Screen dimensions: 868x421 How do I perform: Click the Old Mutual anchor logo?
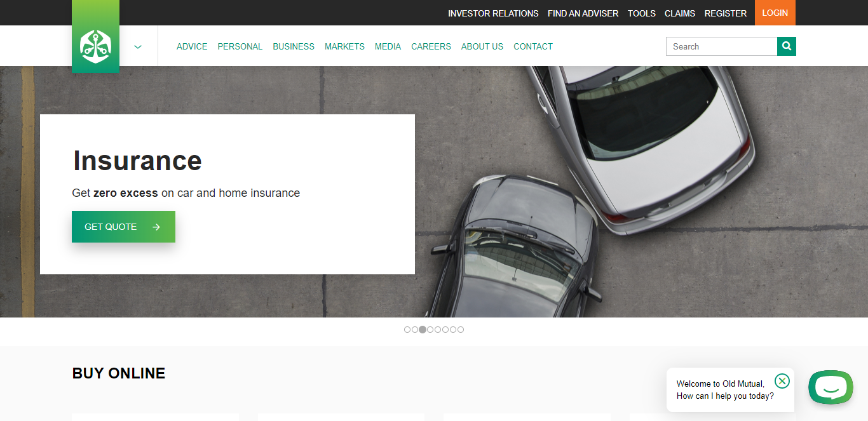(x=95, y=46)
